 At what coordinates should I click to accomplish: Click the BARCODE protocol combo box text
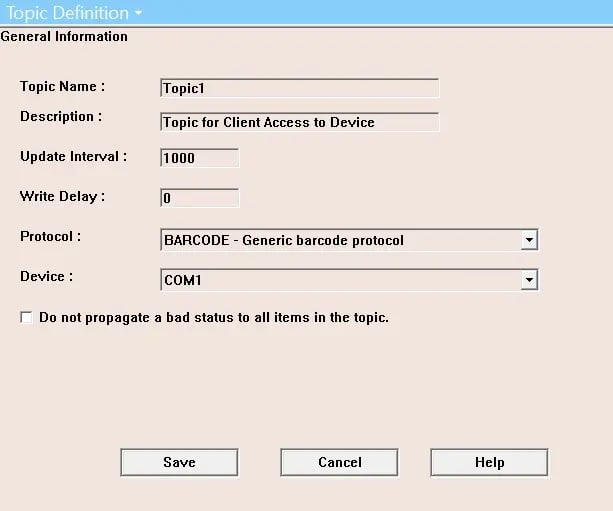click(x=340, y=240)
